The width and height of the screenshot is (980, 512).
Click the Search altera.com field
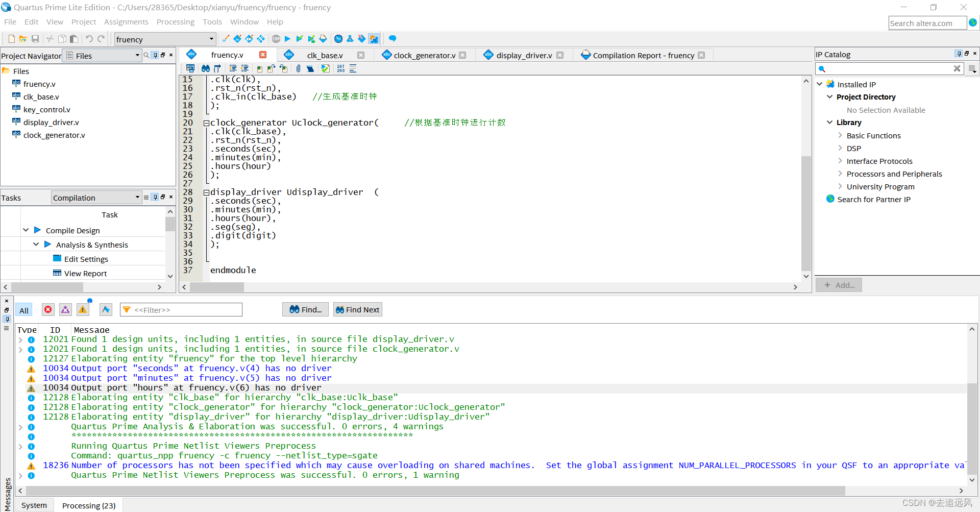[x=927, y=23]
